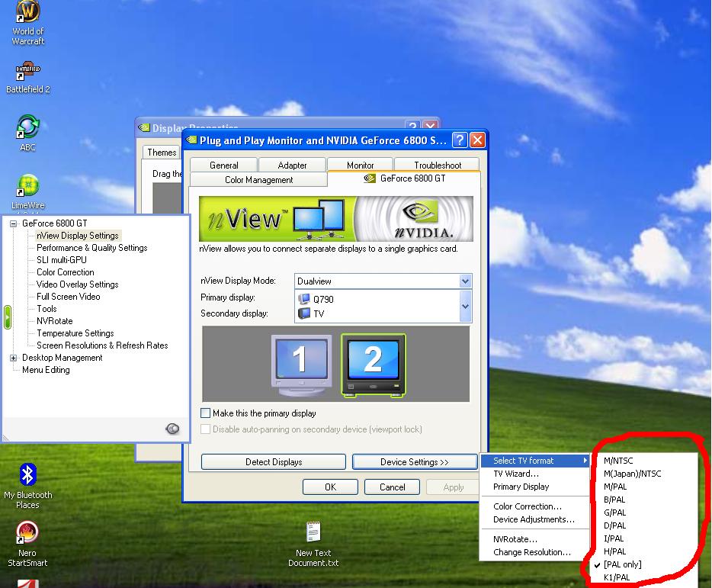Screen dimensions: 712x588
Task: Launch Nero StartSmart shortcut
Action: point(27,544)
